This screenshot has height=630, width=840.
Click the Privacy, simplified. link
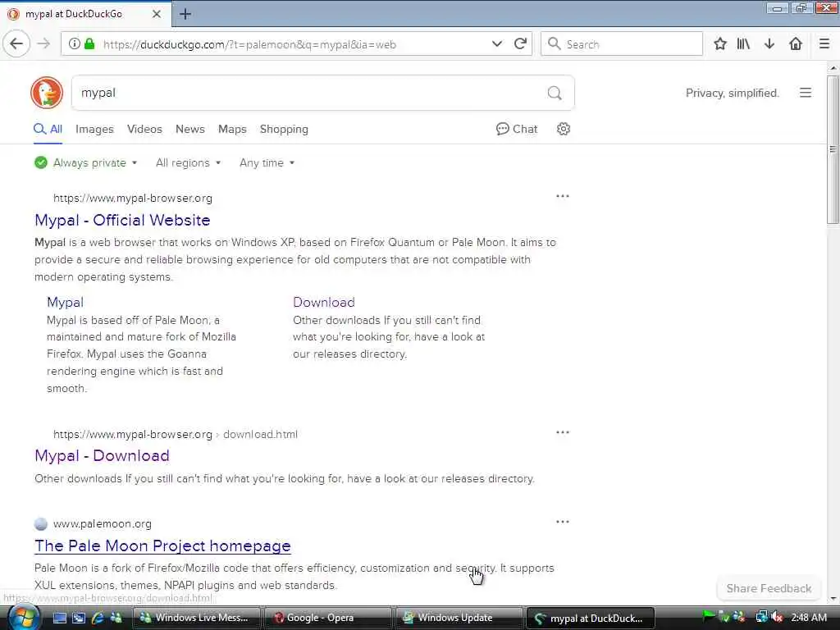pos(732,94)
